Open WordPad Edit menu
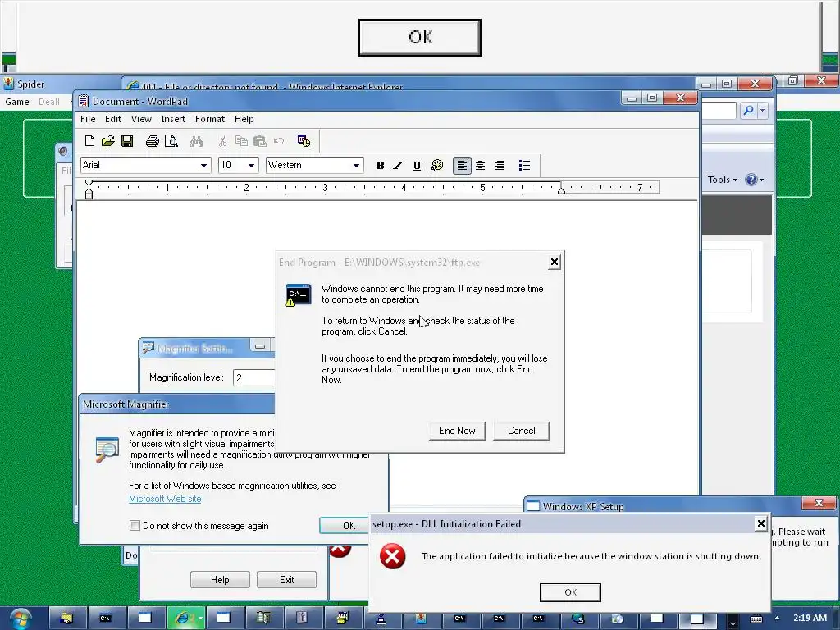Screen dimensions: 840x630 113,119
